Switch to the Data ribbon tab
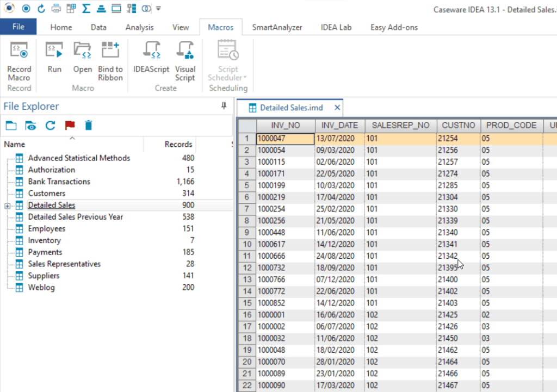 coord(98,27)
